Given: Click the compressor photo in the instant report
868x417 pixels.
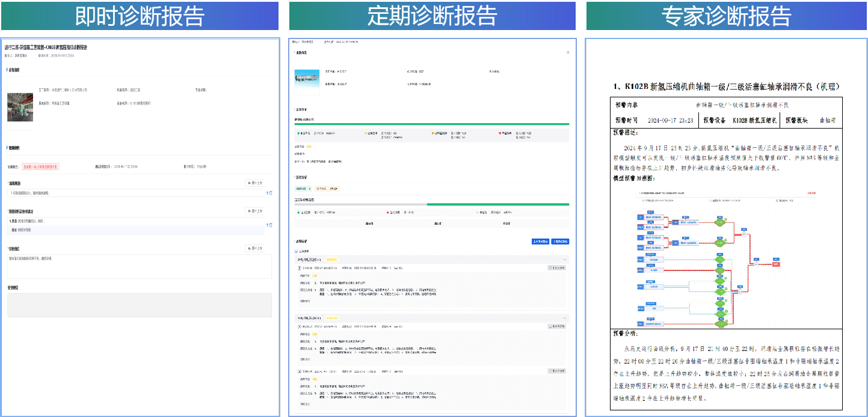Looking at the screenshot, I should coord(20,107).
